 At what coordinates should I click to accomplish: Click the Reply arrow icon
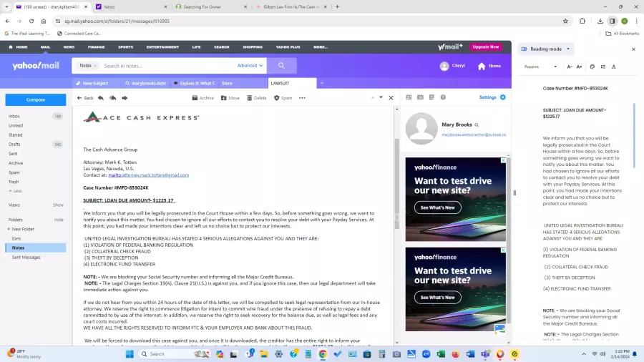(x=101, y=98)
